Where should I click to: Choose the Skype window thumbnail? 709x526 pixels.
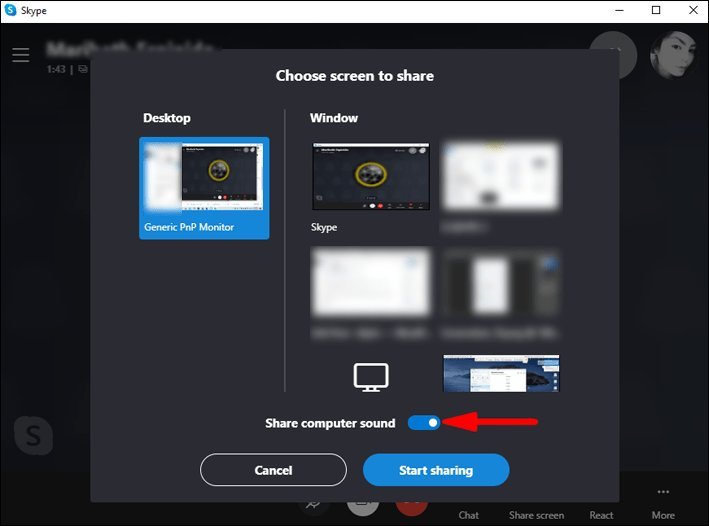click(x=371, y=177)
